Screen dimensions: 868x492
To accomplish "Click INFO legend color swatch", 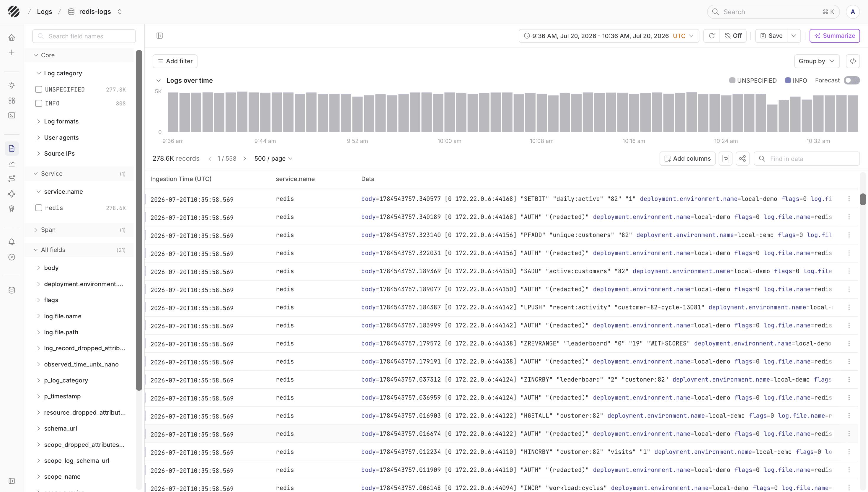I will coord(788,80).
